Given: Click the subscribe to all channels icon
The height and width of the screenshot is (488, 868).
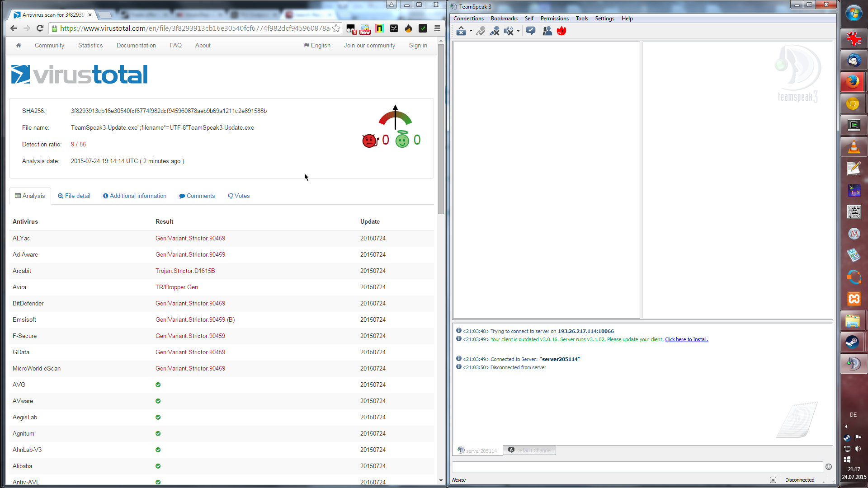Looking at the screenshot, I should [x=531, y=31].
